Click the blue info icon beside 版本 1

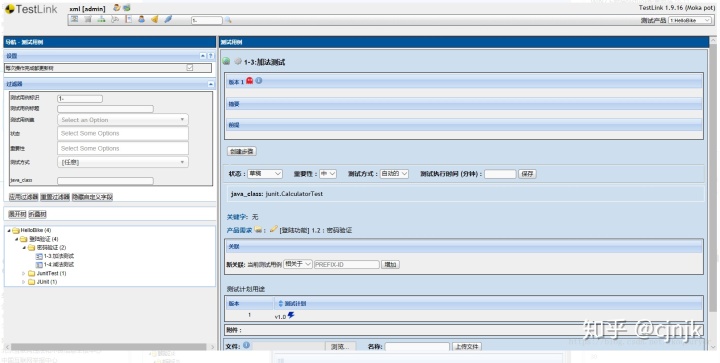coord(259,81)
